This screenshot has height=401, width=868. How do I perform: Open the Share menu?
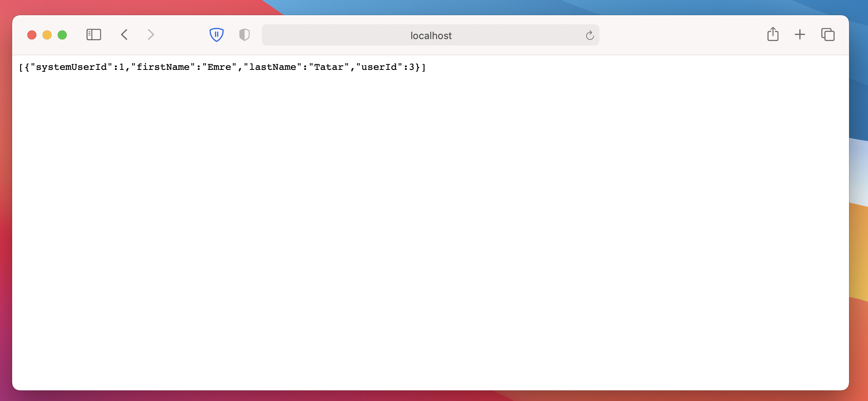coord(773,34)
